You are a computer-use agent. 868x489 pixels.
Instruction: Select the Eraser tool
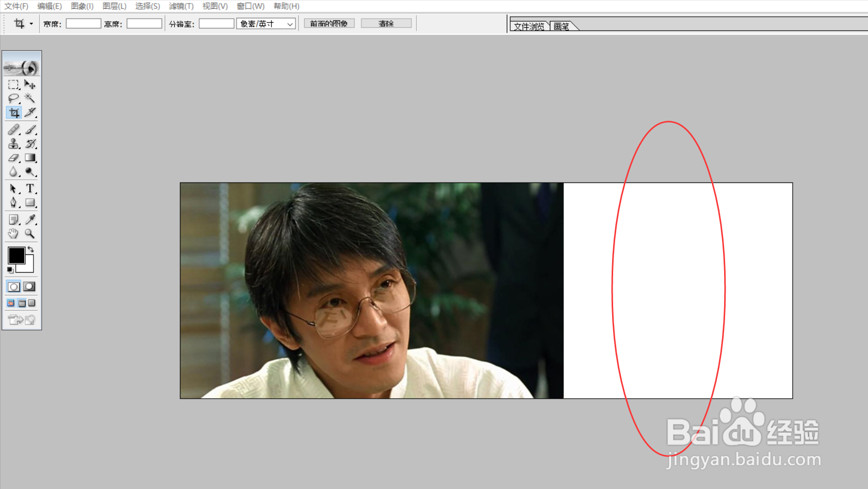tap(14, 158)
